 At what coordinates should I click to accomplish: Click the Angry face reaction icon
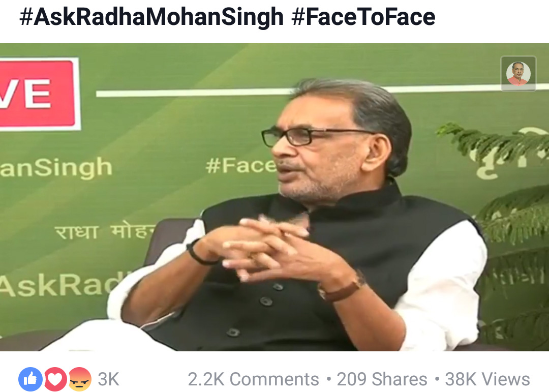coord(79,379)
